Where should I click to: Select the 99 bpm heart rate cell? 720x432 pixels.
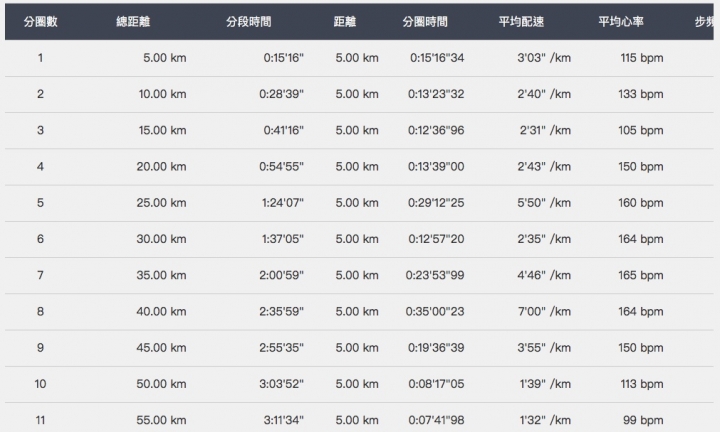(x=643, y=421)
